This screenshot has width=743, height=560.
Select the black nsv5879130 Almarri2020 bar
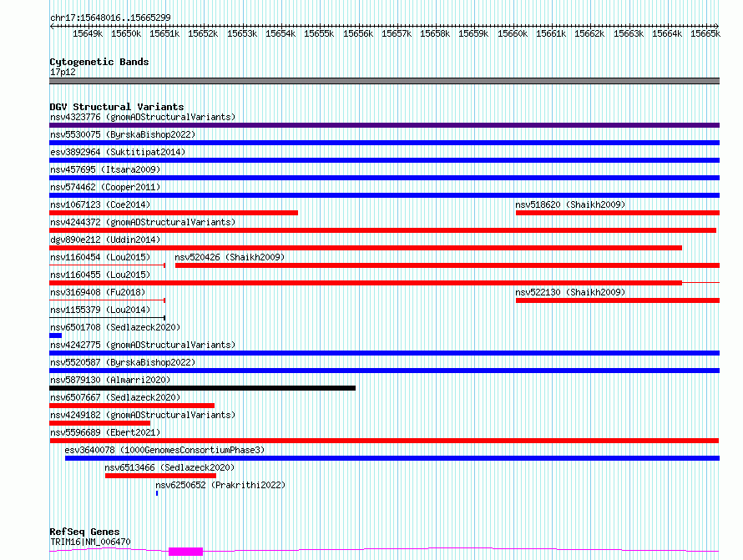coord(202,388)
